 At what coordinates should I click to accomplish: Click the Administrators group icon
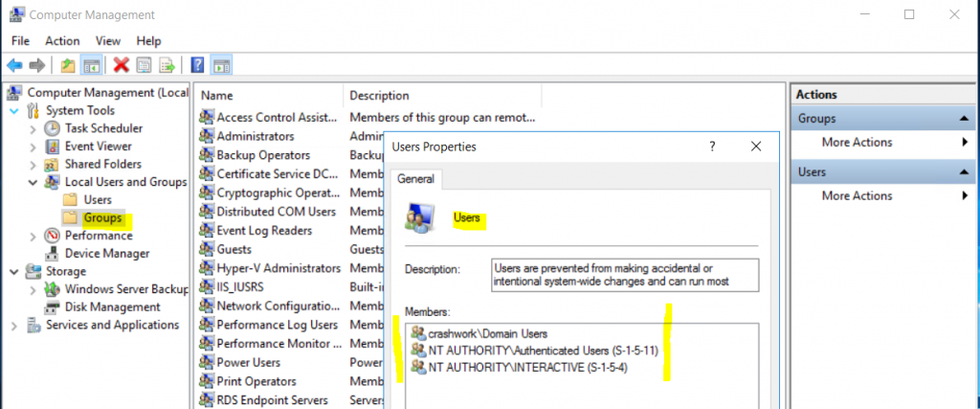coord(207,136)
